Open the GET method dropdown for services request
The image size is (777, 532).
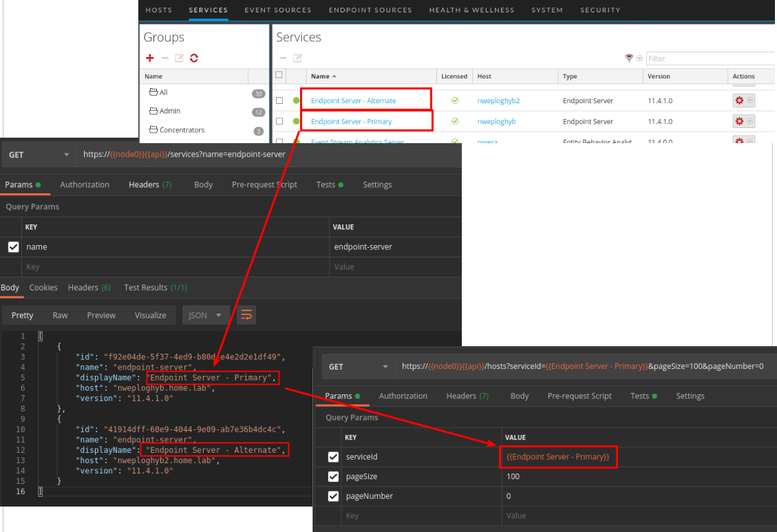coord(39,155)
